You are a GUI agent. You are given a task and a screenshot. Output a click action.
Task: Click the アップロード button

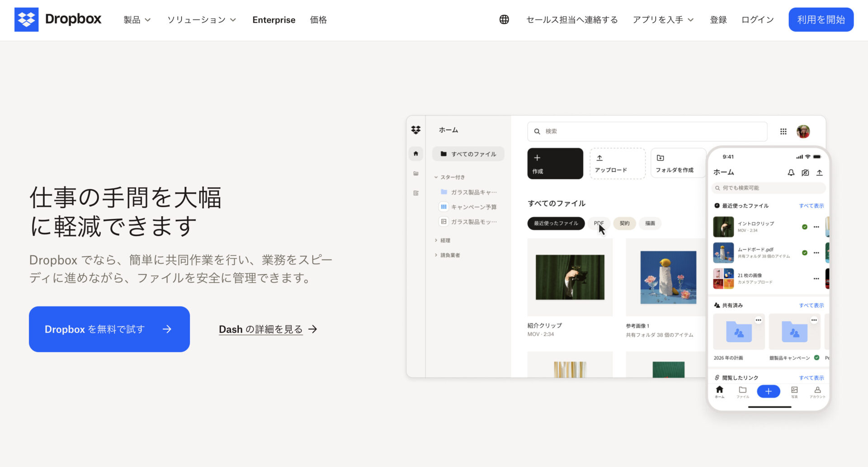618,164
